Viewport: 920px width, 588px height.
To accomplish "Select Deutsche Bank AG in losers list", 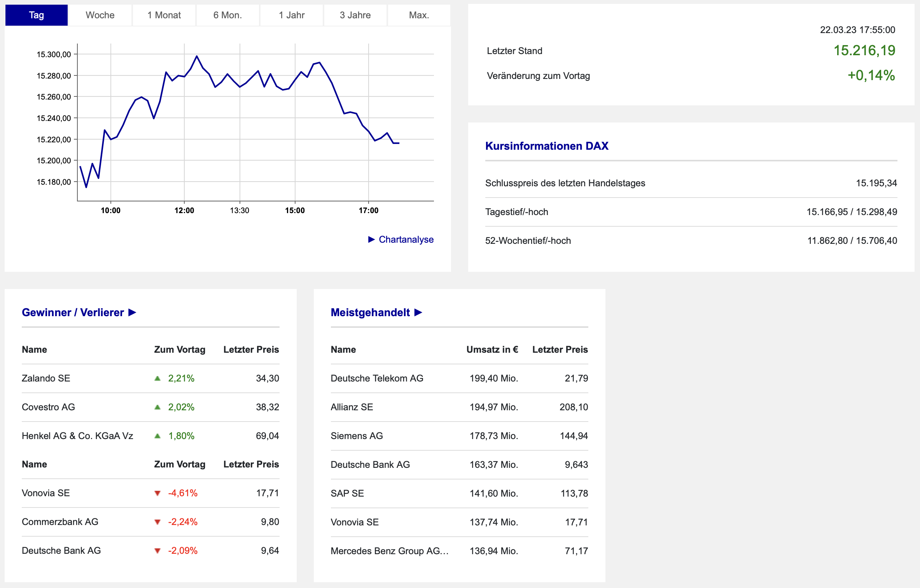I will click(61, 551).
